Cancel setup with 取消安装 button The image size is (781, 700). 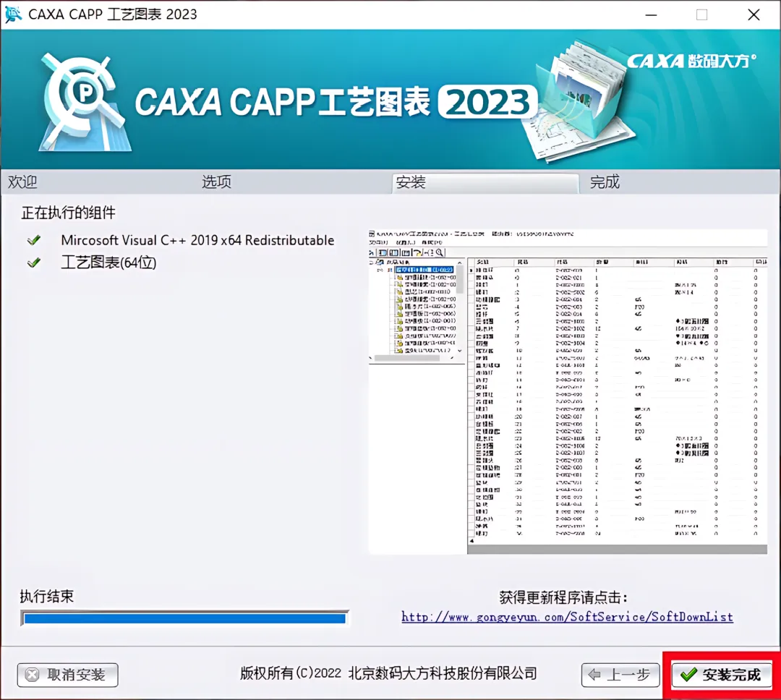68,675
